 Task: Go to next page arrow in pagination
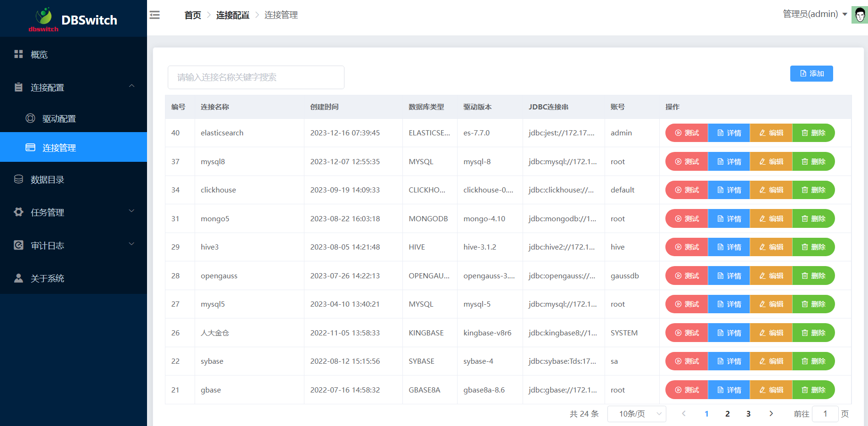click(771, 414)
